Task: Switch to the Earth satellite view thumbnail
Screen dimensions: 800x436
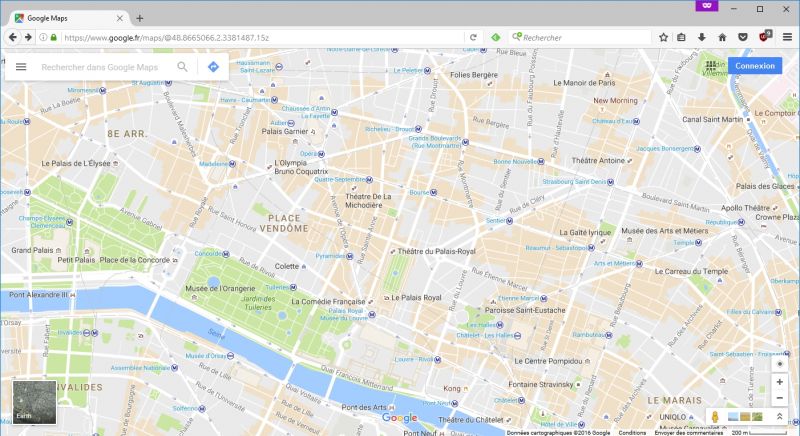Action: (x=34, y=402)
